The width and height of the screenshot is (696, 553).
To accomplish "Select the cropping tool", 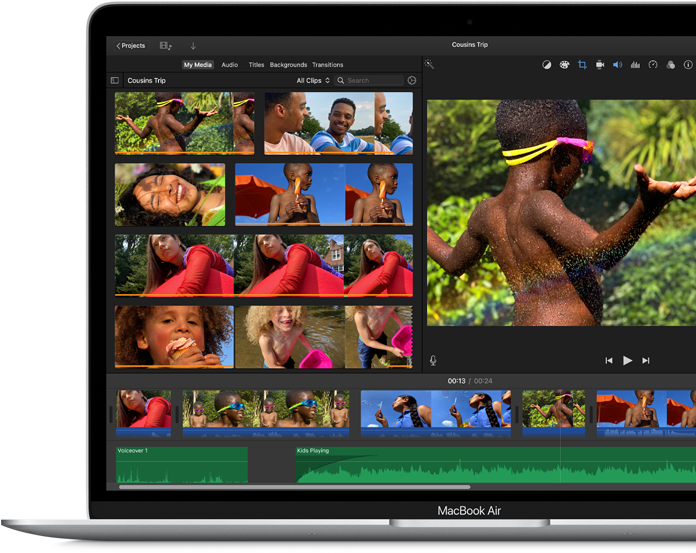I will (582, 65).
